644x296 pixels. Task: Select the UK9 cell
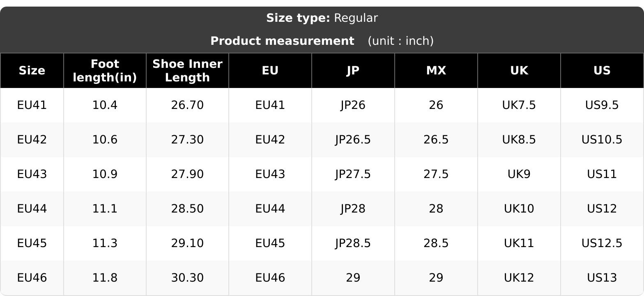tap(519, 174)
